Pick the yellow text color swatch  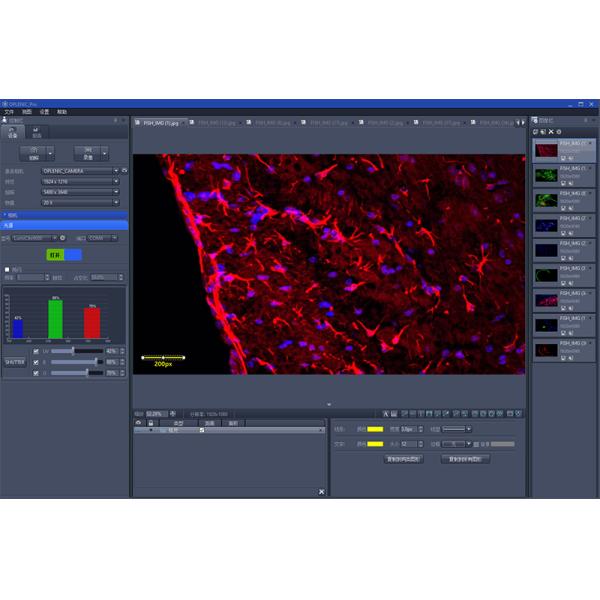coord(375,444)
